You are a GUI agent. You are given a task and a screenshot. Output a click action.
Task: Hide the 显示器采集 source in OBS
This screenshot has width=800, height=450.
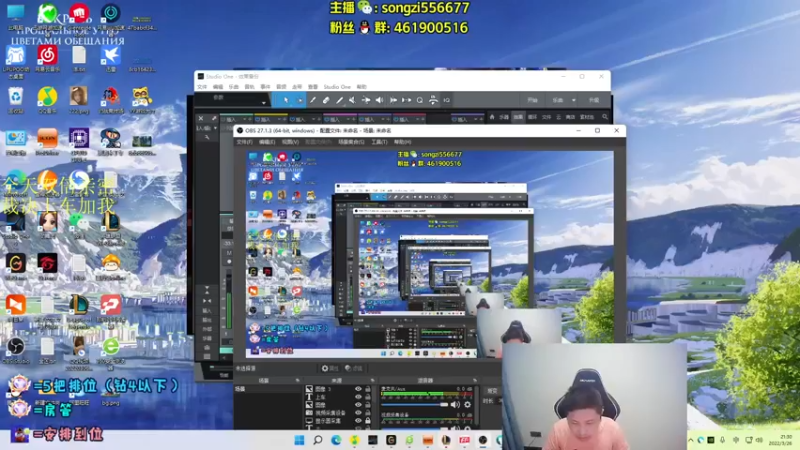pos(358,421)
